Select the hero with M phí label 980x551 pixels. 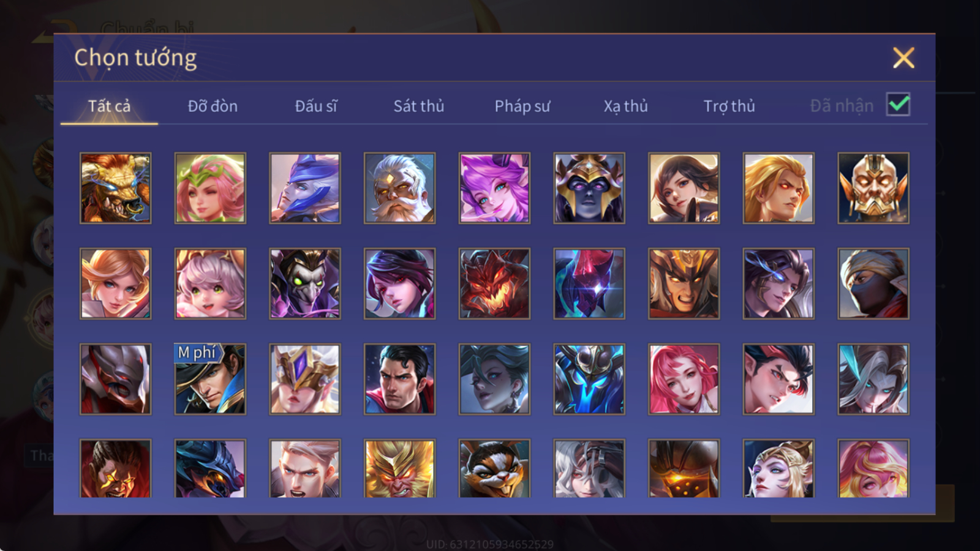[x=210, y=379]
